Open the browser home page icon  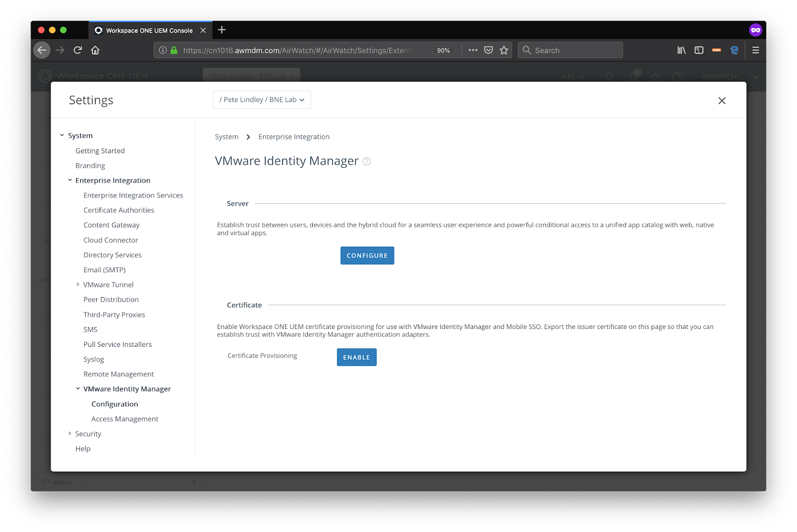(95, 50)
